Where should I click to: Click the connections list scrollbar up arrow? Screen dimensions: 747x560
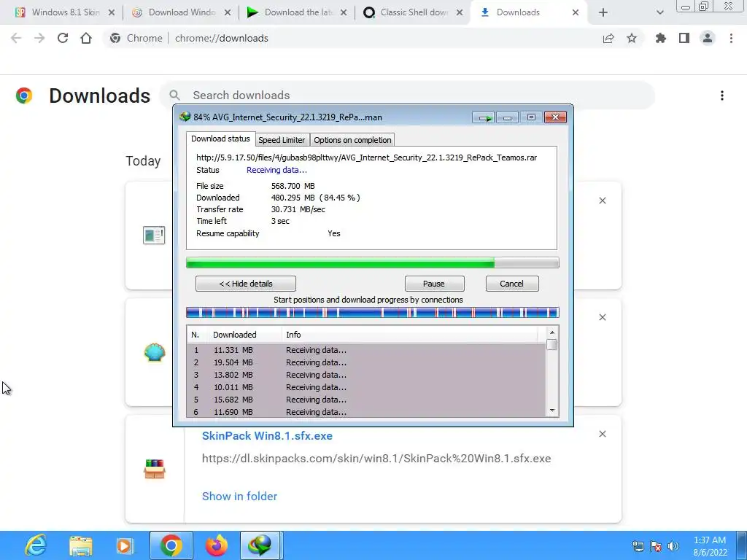552,332
